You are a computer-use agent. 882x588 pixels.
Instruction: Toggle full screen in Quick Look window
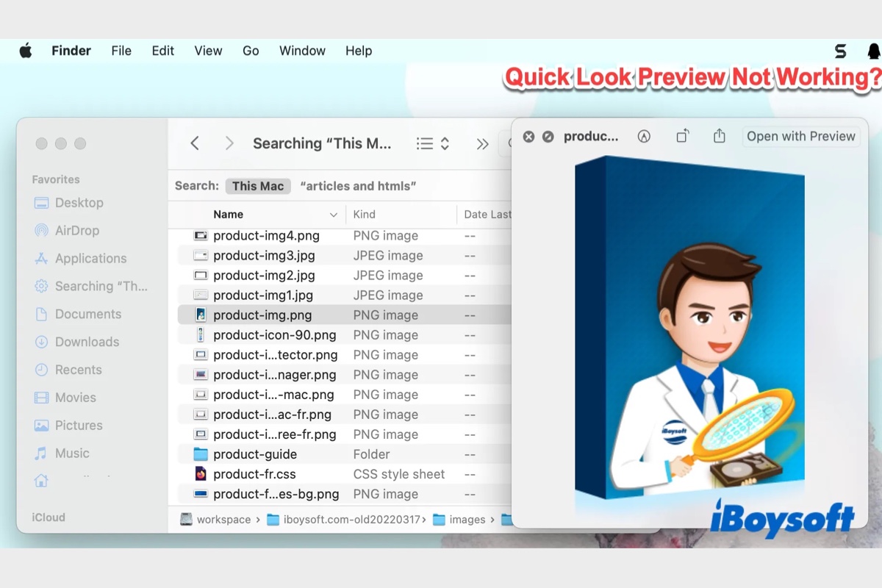(548, 137)
